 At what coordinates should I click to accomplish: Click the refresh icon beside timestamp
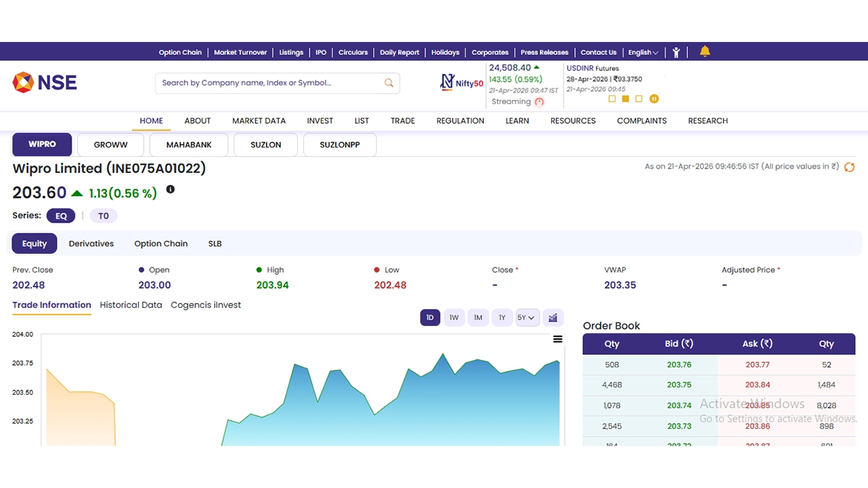click(850, 167)
